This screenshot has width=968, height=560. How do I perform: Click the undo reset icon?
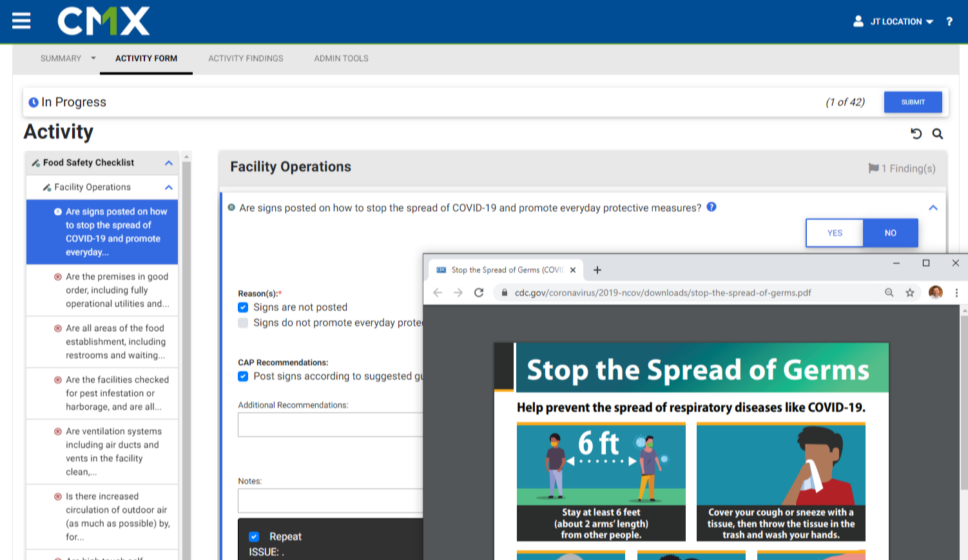[x=916, y=133]
